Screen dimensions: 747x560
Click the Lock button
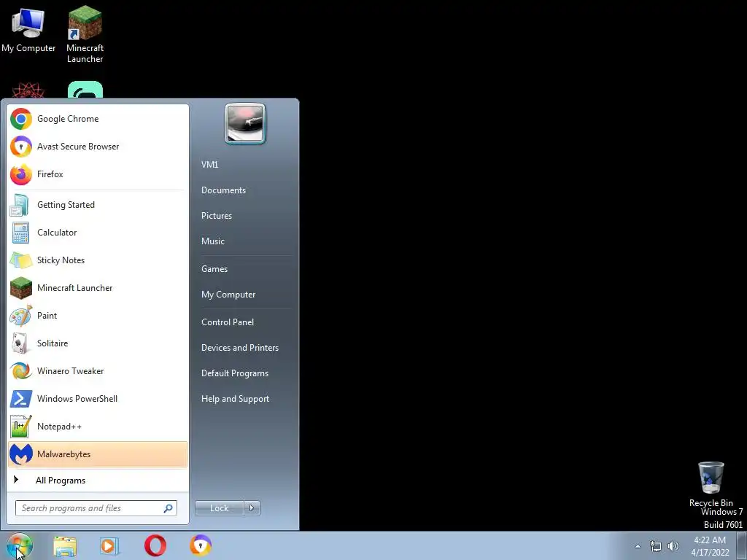219,508
